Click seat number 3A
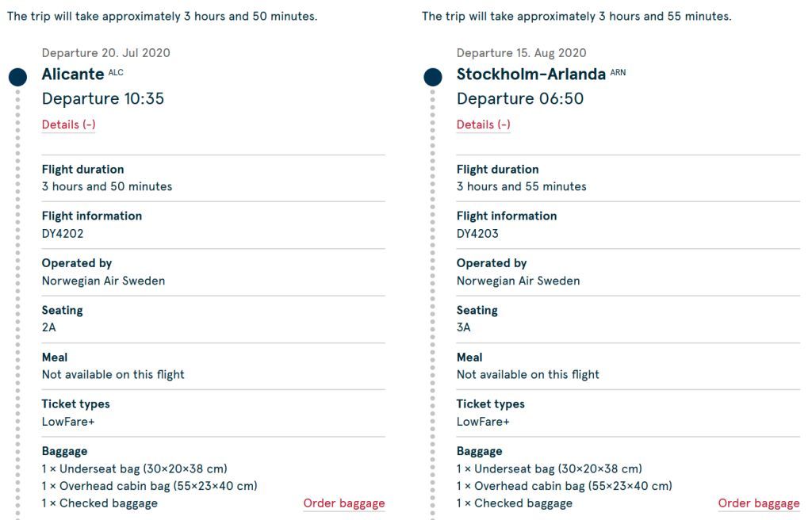 463,327
